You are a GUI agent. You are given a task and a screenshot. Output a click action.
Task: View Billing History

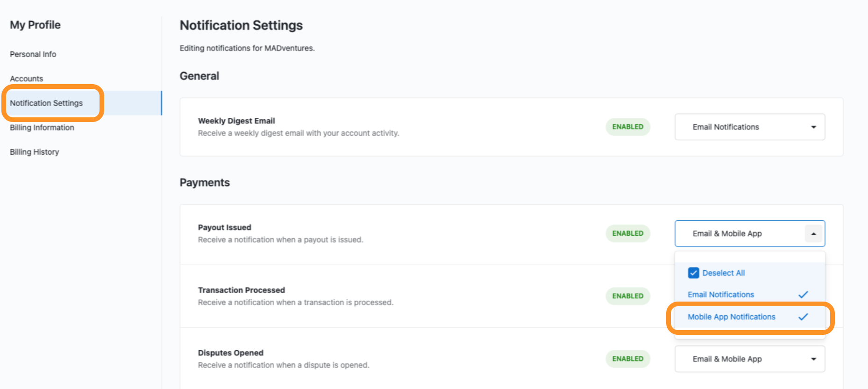point(35,152)
